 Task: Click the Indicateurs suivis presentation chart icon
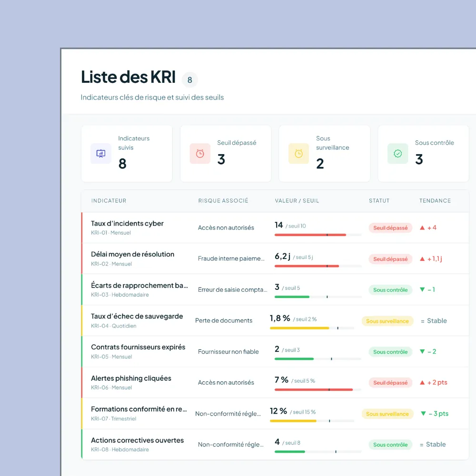[101, 154]
